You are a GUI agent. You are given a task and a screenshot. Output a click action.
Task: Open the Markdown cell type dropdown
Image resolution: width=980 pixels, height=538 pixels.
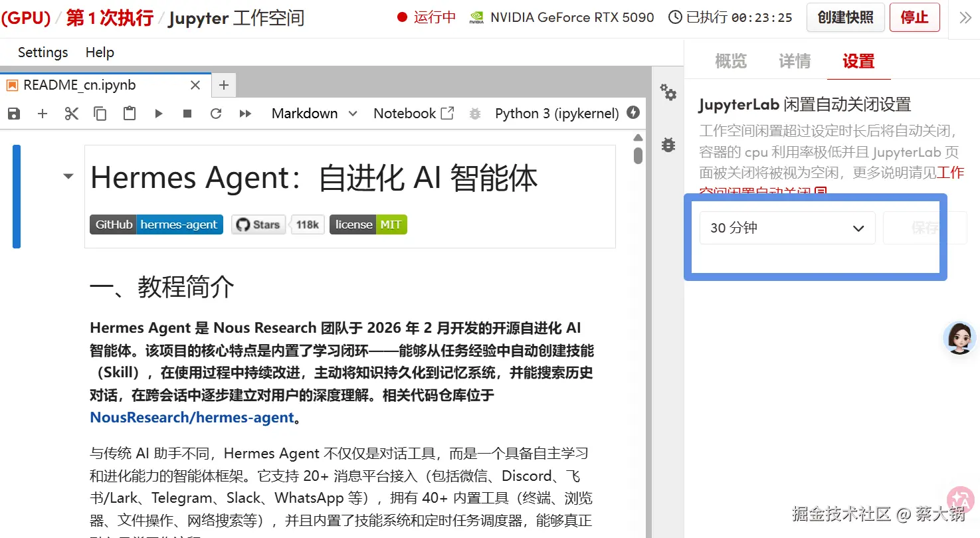pos(314,114)
